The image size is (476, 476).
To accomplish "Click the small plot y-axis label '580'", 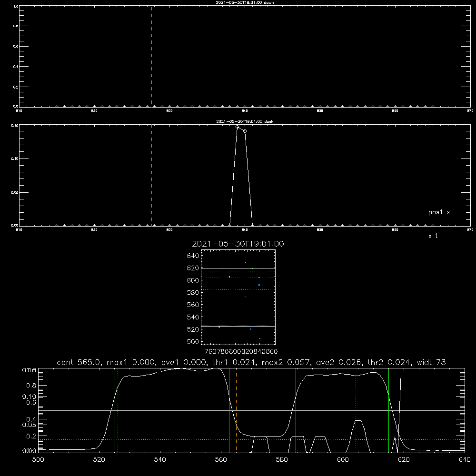I will [193, 293].
